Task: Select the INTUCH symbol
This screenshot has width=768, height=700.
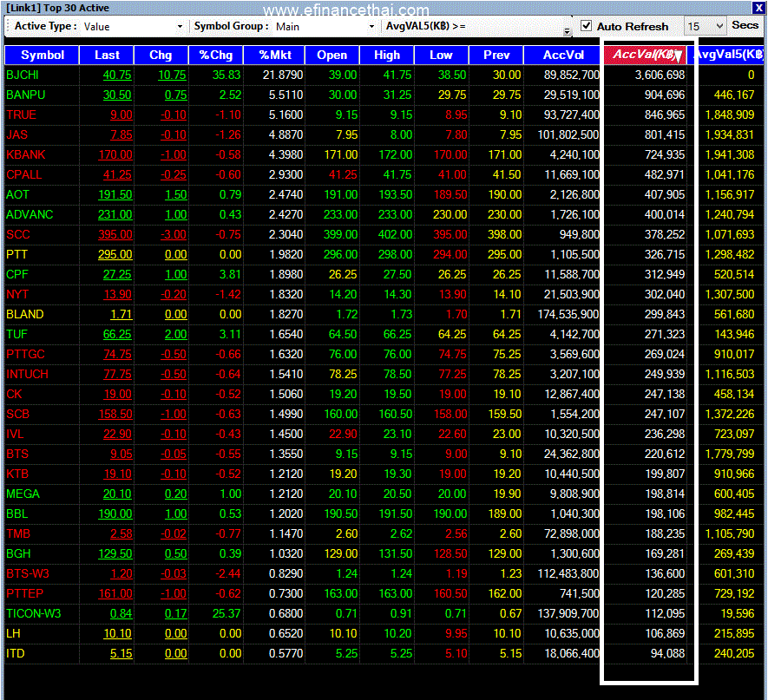Action: (x=28, y=374)
